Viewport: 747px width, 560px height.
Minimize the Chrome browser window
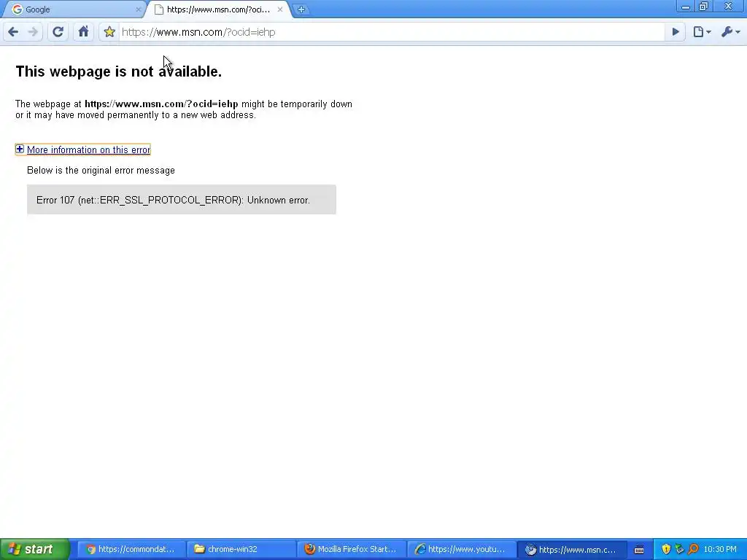[x=686, y=7]
